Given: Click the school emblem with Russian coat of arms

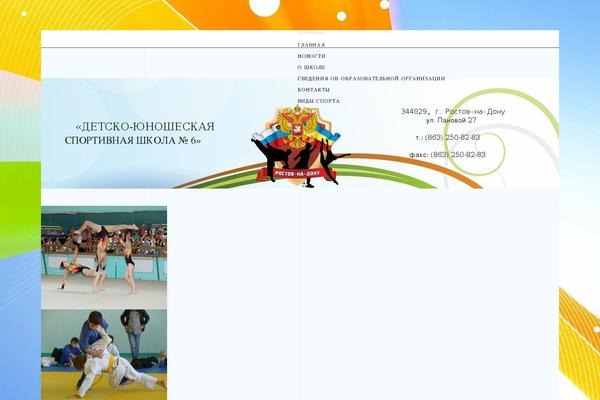Looking at the screenshot, I should click(x=300, y=146).
